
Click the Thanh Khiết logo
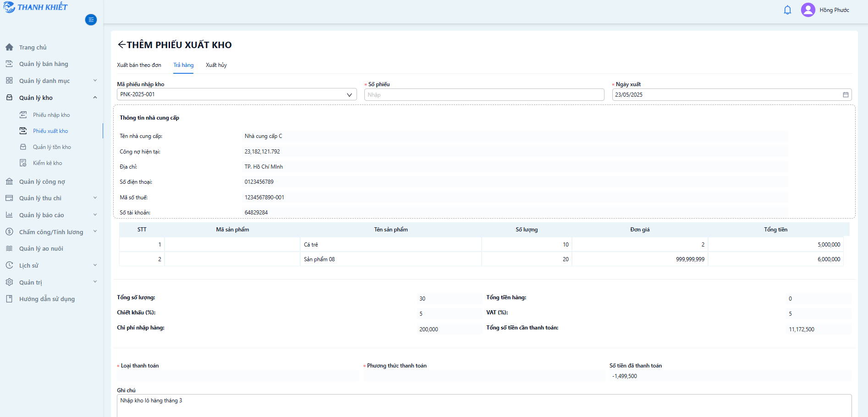[x=35, y=7]
